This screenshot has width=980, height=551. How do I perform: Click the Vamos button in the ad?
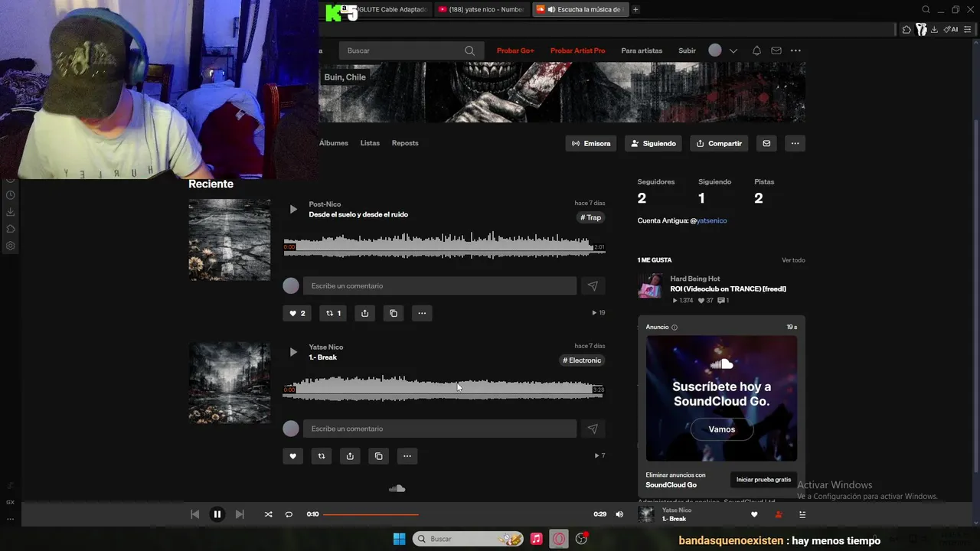[x=721, y=429]
